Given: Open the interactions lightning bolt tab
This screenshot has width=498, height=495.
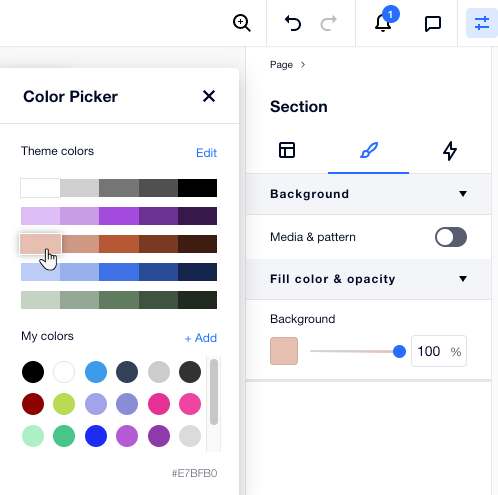Looking at the screenshot, I should tap(450, 151).
